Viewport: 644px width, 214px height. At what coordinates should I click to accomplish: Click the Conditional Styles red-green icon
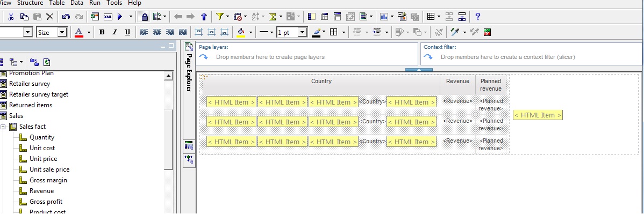tap(488, 32)
